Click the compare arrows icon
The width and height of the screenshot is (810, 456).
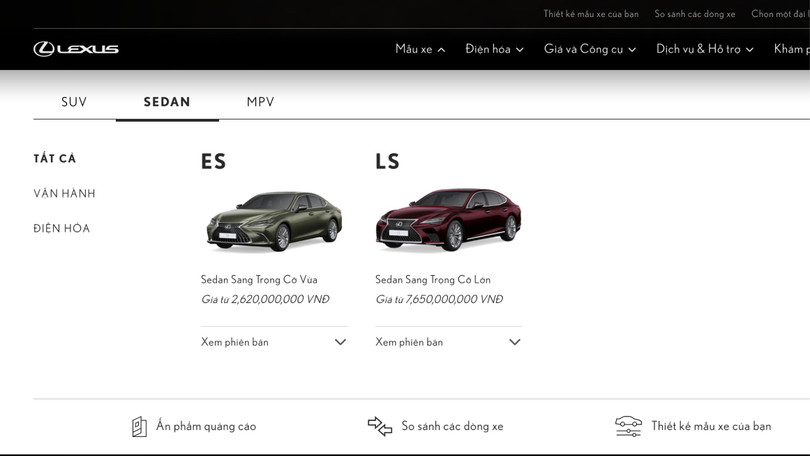coord(380,427)
